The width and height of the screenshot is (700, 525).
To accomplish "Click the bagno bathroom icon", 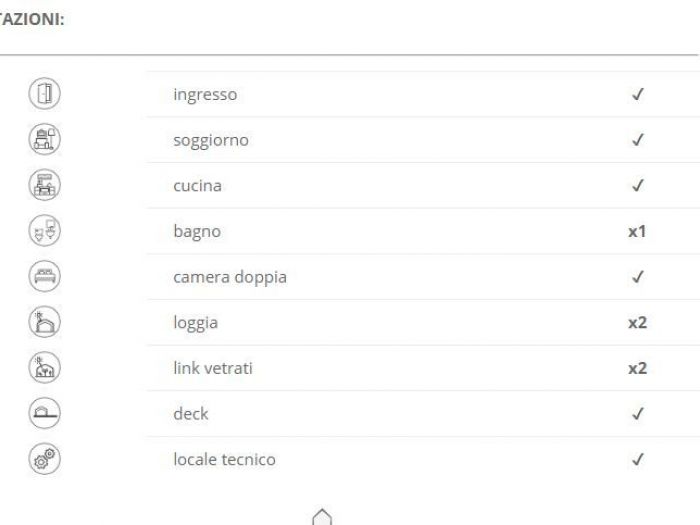I will coord(43,231).
